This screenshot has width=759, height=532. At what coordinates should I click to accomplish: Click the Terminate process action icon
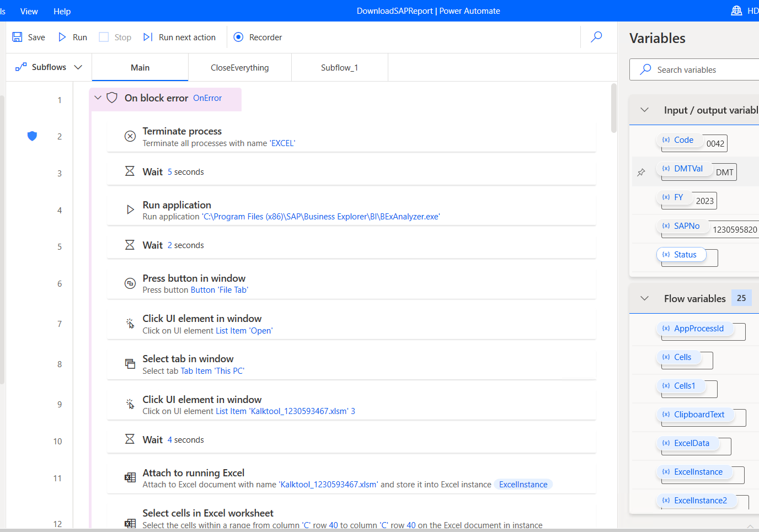[130, 136]
